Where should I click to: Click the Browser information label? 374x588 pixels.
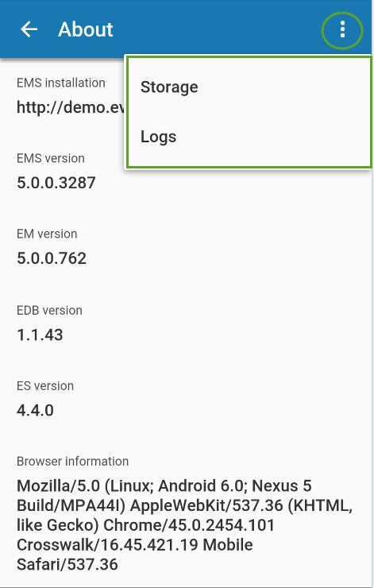pyautogui.click(x=73, y=461)
